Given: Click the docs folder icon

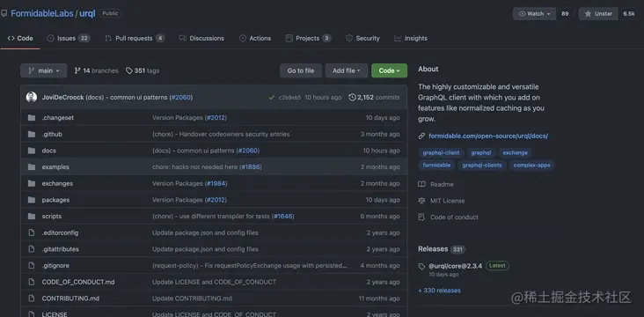Looking at the screenshot, I should [x=32, y=151].
